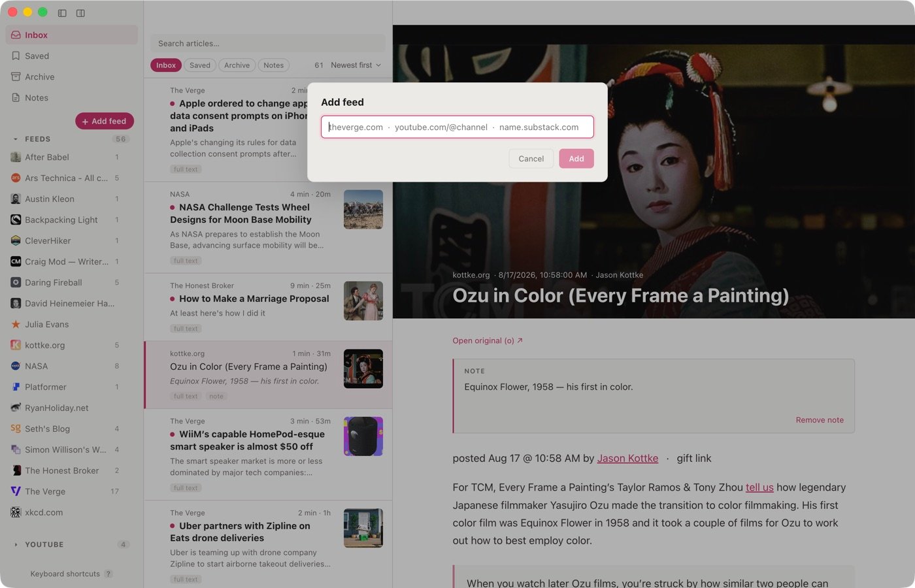Select The Verge feed icon
The image size is (915, 588).
16,492
